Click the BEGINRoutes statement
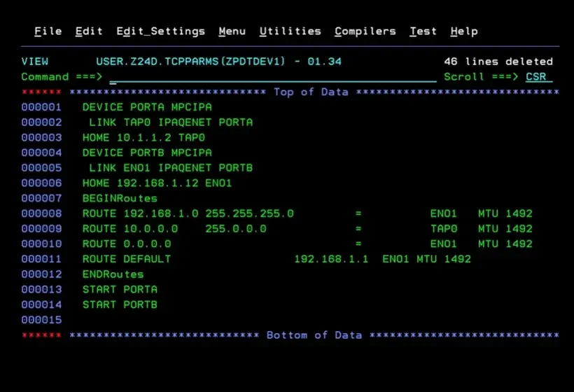The image size is (574, 392). pyautogui.click(x=120, y=198)
